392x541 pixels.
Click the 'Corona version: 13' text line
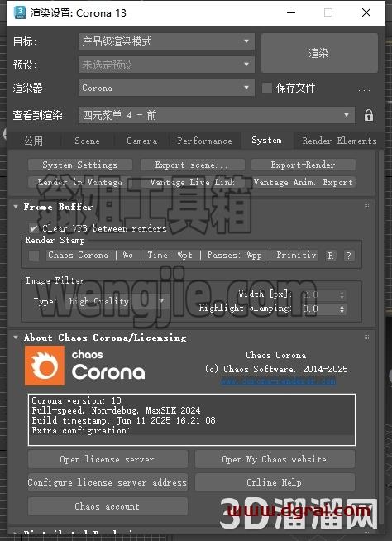[x=77, y=400]
